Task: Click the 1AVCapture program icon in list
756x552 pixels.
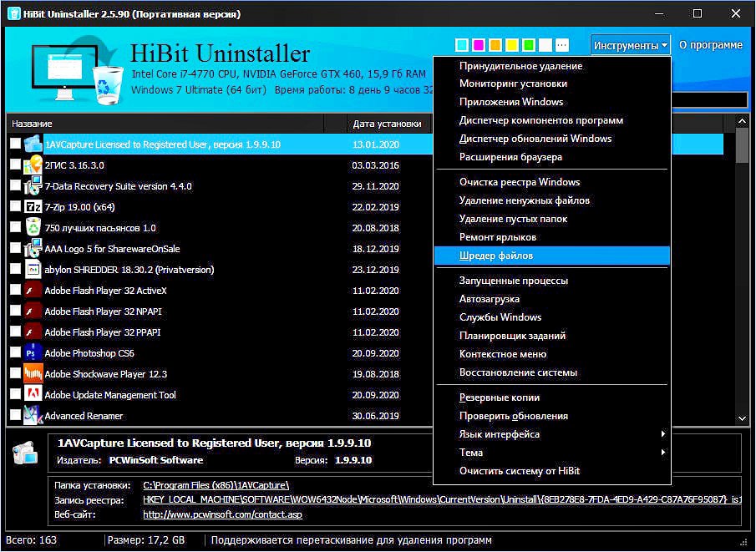Action: tap(33, 144)
